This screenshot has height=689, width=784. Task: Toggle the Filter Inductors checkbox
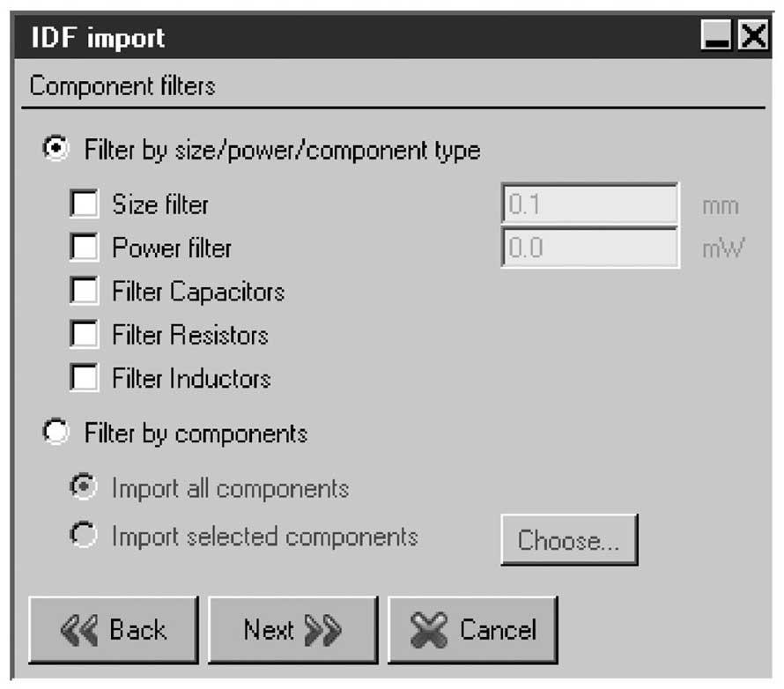[85, 378]
